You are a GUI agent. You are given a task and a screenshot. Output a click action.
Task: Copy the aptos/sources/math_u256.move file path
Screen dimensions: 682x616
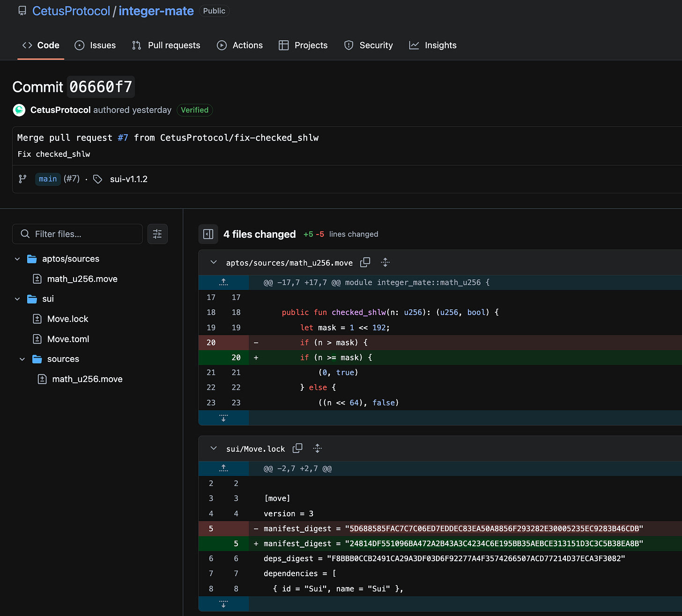click(365, 262)
